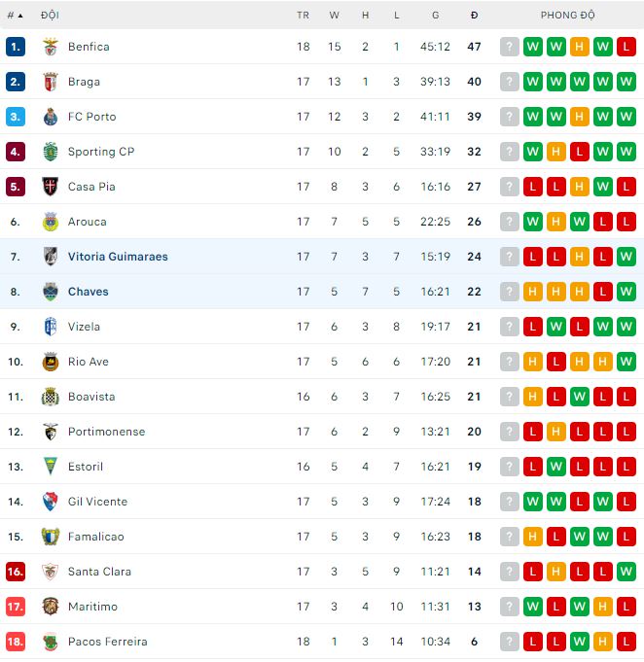
Task: Sort standings by the Đ points header
Action: coord(474,16)
